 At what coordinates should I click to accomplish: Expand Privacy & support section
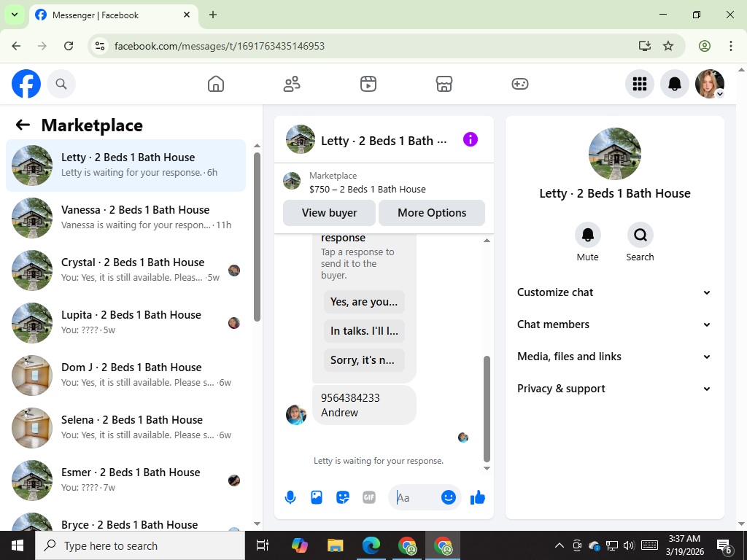point(614,389)
